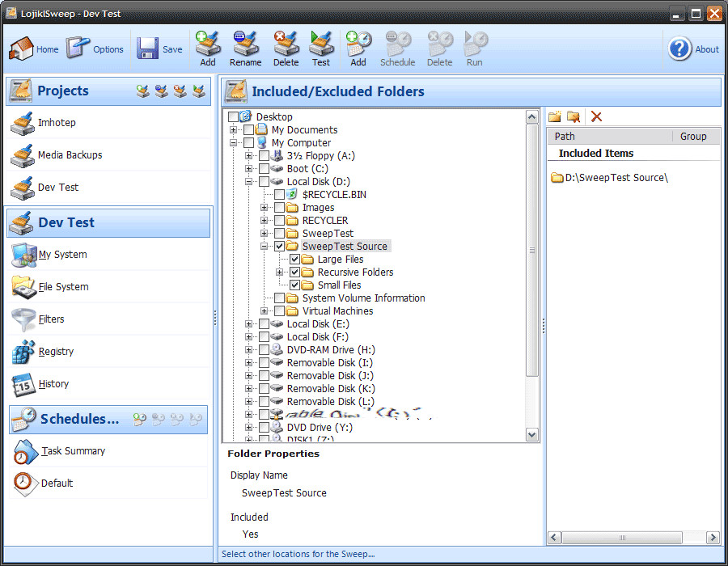The width and height of the screenshot is (728, 566).
Task: Uncheck the SweepTest Source checkbox
Action: (280, 247)
